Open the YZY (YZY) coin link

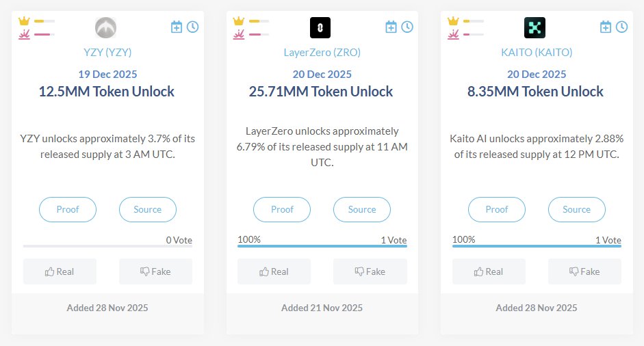106,52
